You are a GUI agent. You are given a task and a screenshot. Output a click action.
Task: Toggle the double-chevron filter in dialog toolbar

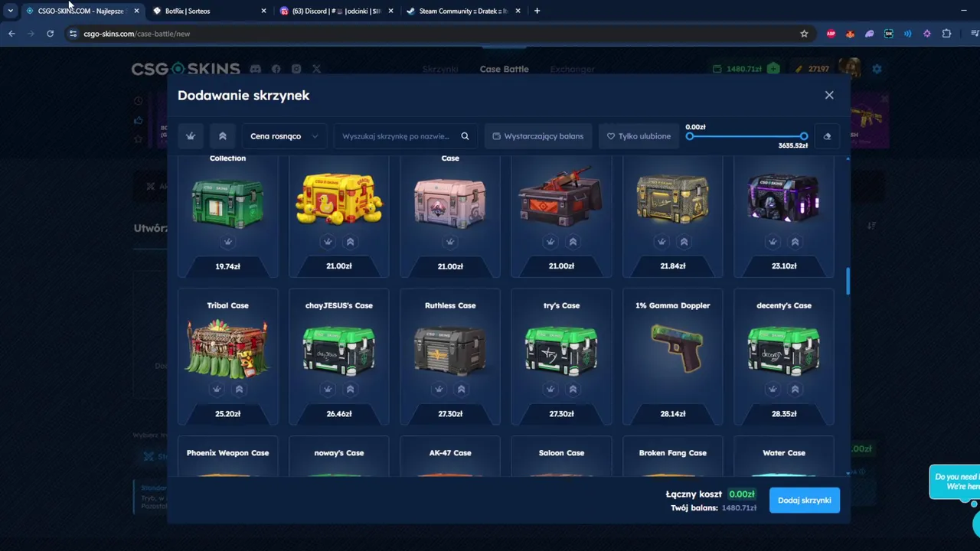(x=223, y=136)
